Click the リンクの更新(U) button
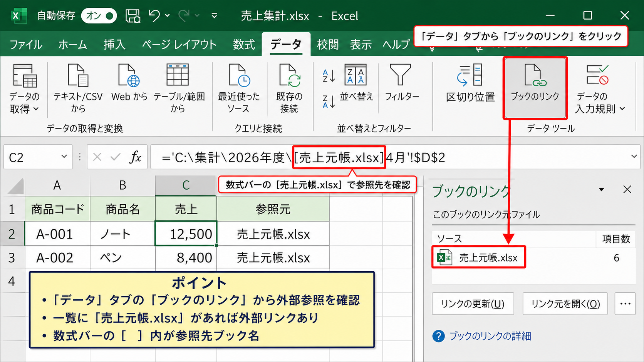The width and height of the screenshot is (644, 362). (473, 304)
